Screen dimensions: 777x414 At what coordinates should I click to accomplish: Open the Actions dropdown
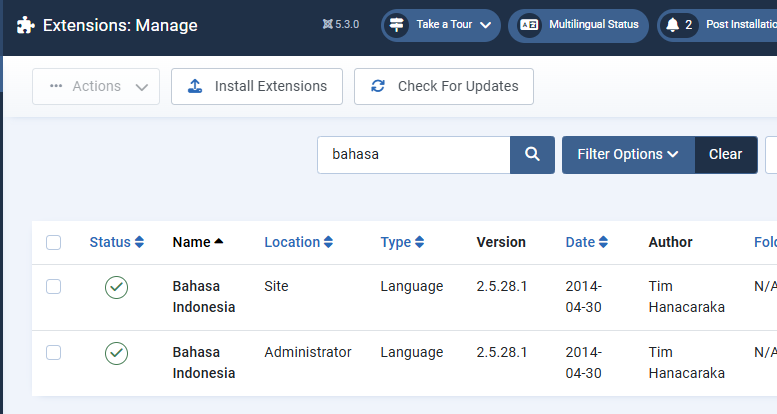[x=96, y=86]
